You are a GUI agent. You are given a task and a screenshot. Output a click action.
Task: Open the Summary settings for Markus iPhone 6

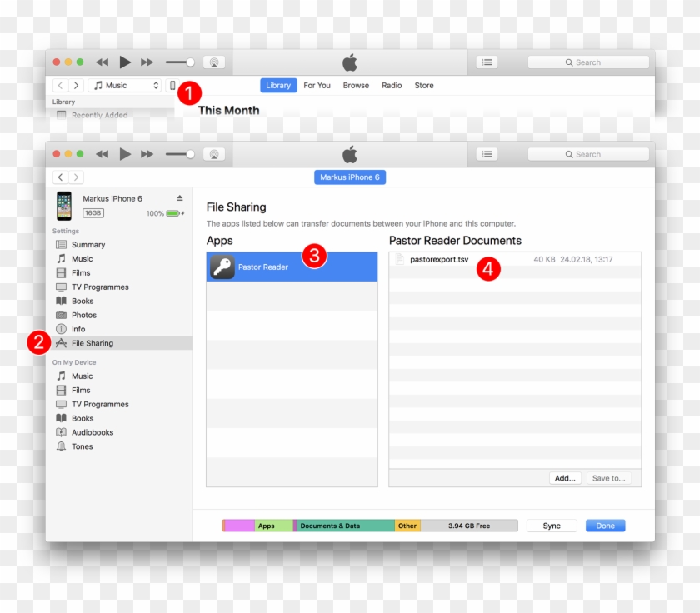pyautogui.click(x=89, y=244)
